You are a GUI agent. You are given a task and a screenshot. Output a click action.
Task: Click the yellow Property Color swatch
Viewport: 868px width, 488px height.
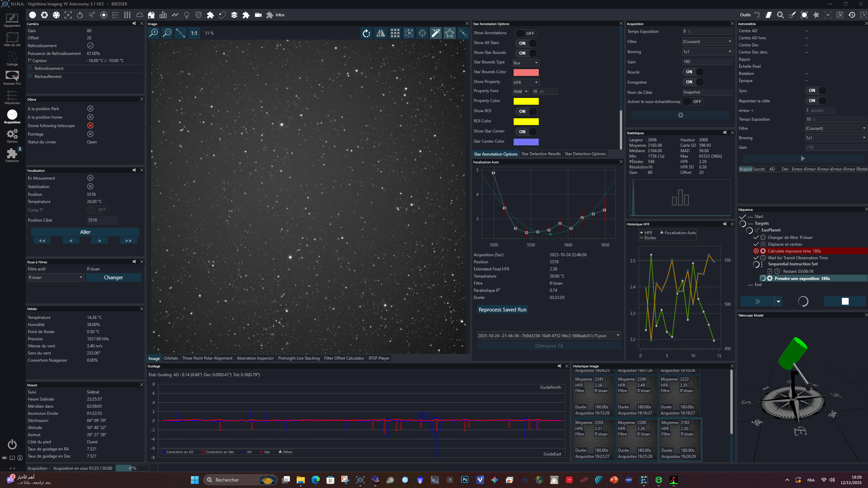click(526, 101)
